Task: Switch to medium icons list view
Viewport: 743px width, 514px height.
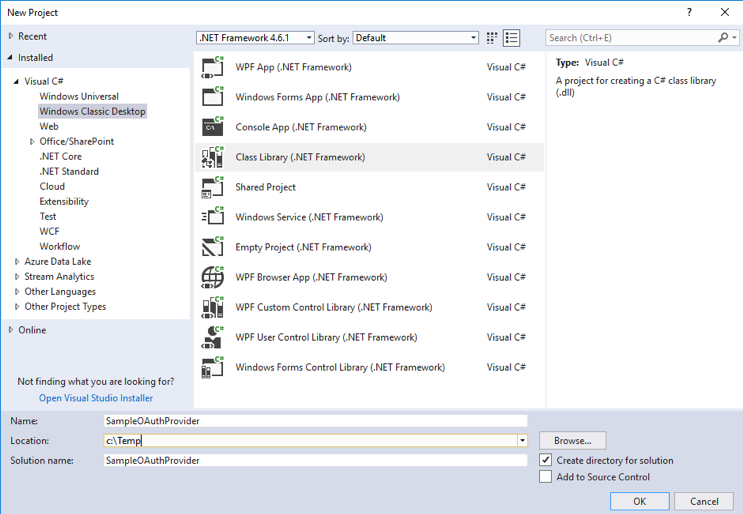Action: coord(511,38)
